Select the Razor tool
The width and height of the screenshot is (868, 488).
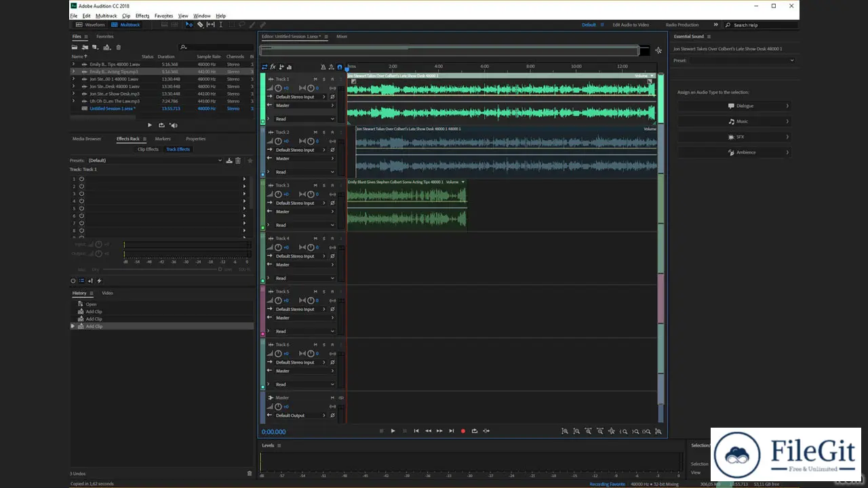[x=200, y=24]
